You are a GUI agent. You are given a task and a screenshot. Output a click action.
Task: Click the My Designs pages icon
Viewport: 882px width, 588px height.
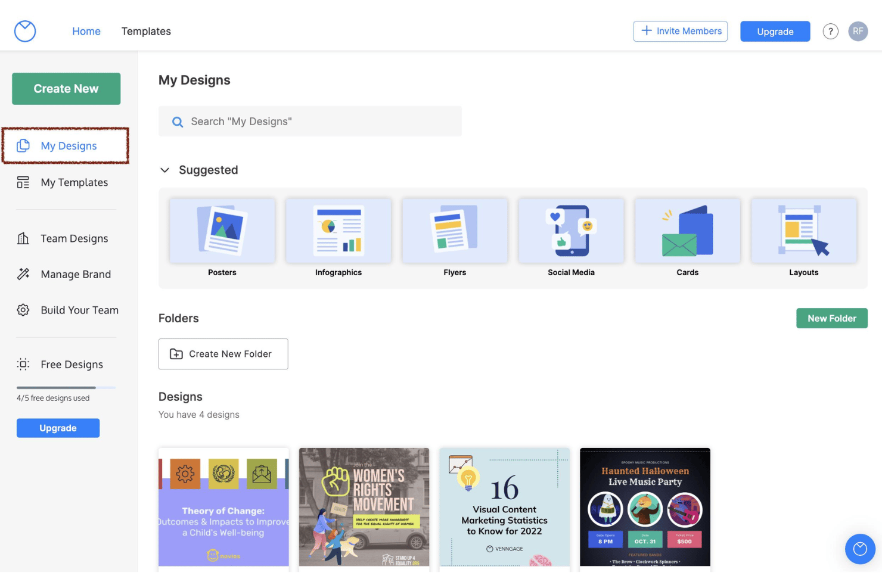click(x=23, y=145)
